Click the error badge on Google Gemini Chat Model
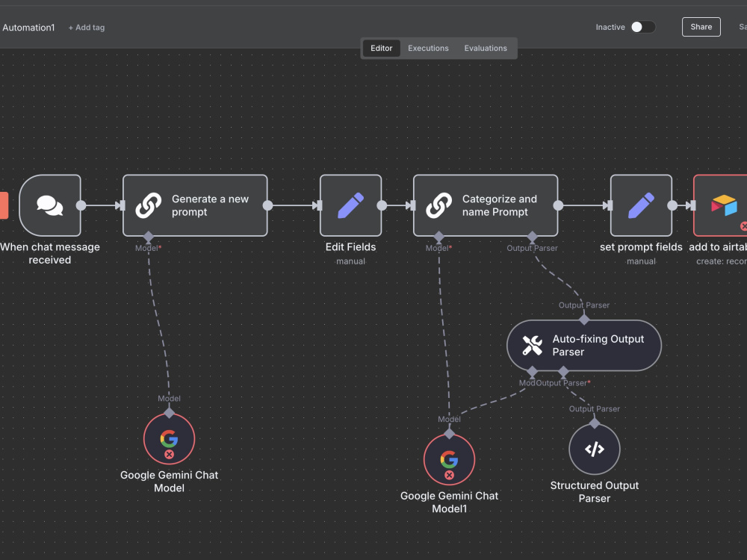Screen dimensions: 747x560 pos(169,454)
